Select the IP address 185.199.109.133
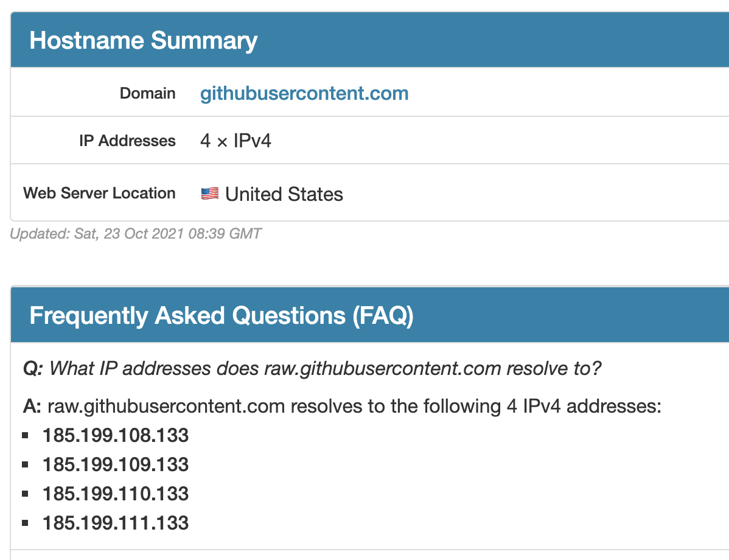This screenshot has width=729, height=560. pos(116,465)
